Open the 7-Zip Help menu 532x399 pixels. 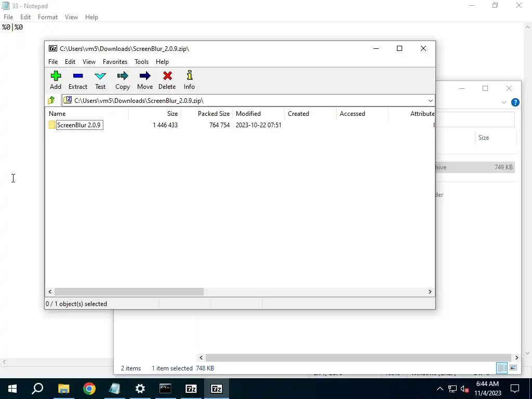click(162, 62)
